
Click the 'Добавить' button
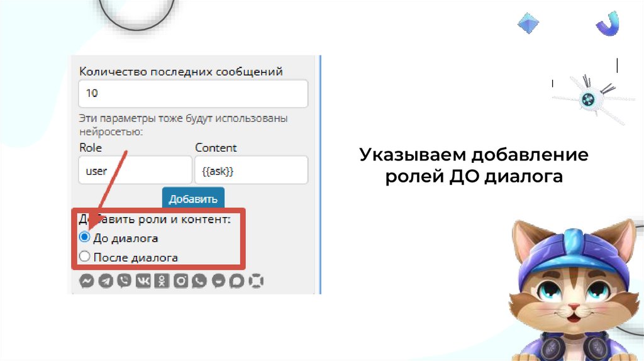pyautogui.click(x=193, y=199)
